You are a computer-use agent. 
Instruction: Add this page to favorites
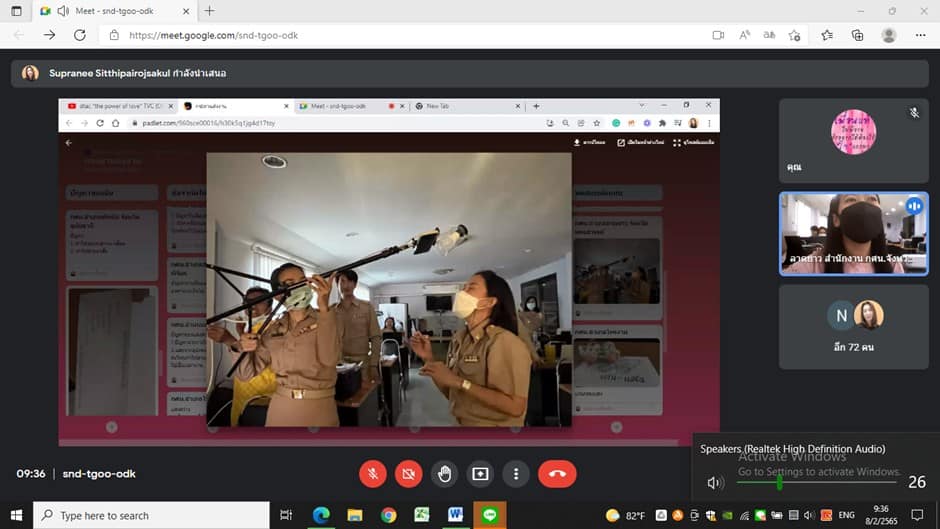[795, 35]
